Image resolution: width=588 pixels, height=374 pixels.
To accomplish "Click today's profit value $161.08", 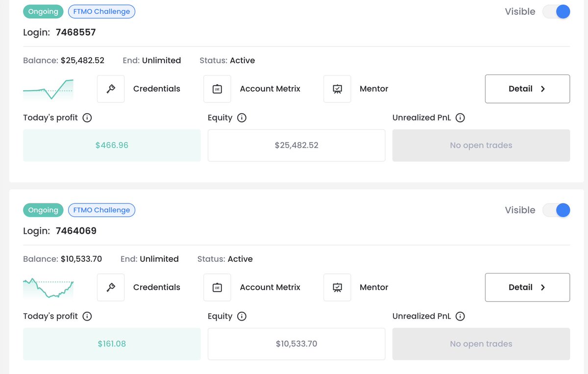I will coord(112,344).
